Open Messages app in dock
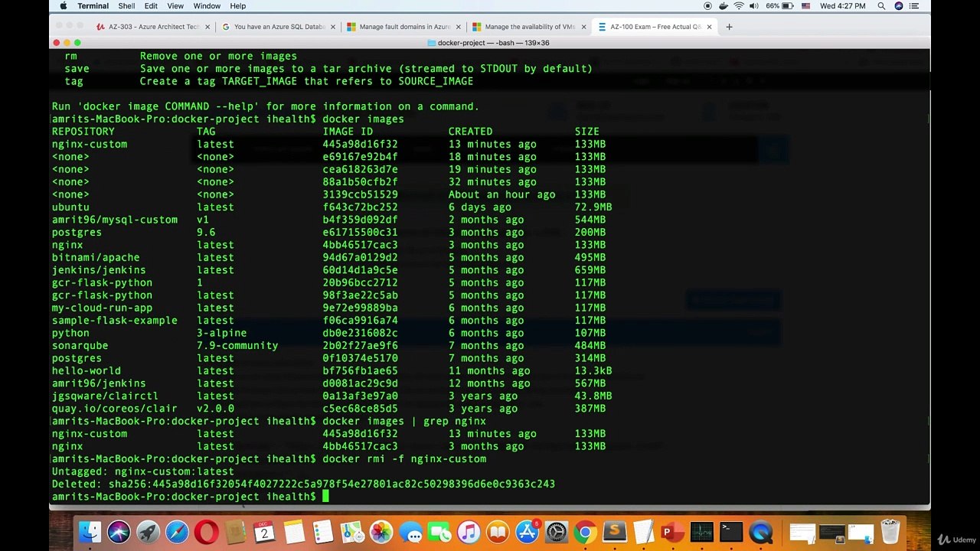The height and width of the screenshot is (551, 980). tap(410, 532)
